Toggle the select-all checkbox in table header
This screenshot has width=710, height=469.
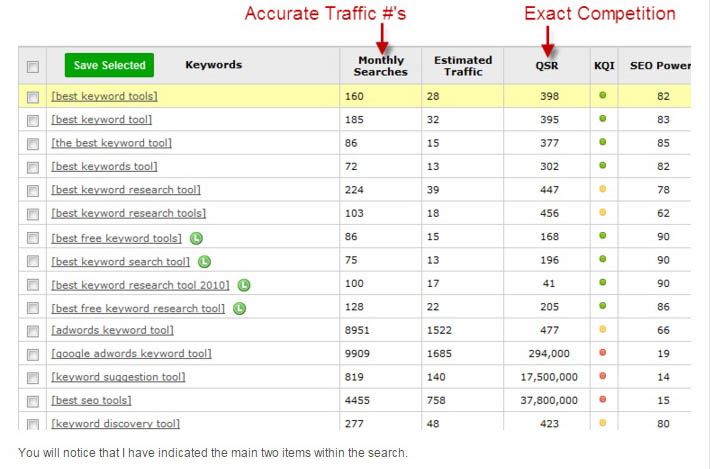click(33, 67)
